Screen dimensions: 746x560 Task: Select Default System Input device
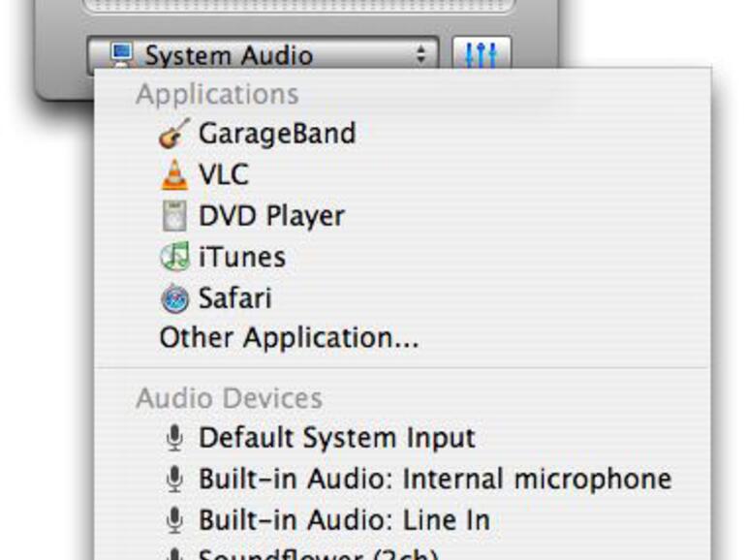[337, 438]
